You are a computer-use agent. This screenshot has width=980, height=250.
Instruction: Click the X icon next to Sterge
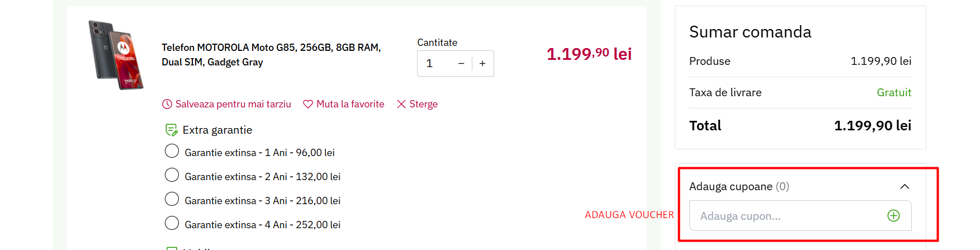(401, 104)
